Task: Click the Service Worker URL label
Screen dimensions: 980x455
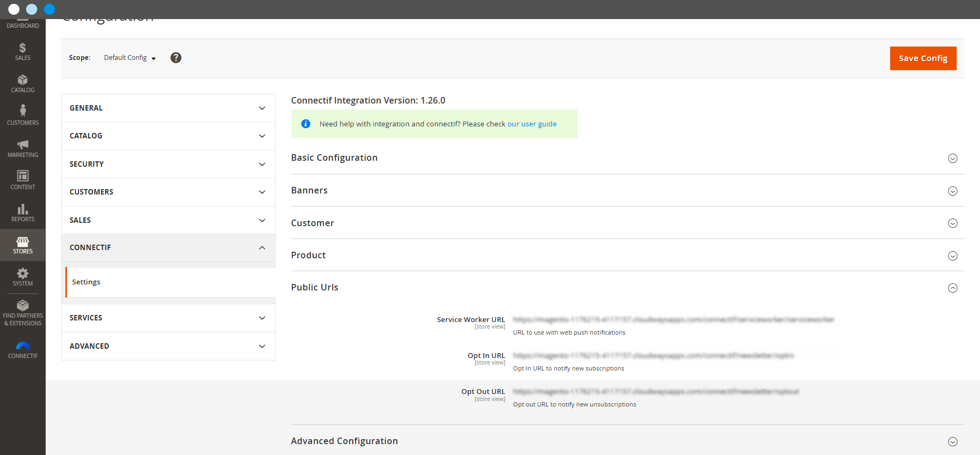Action: [x=471, y=319]
